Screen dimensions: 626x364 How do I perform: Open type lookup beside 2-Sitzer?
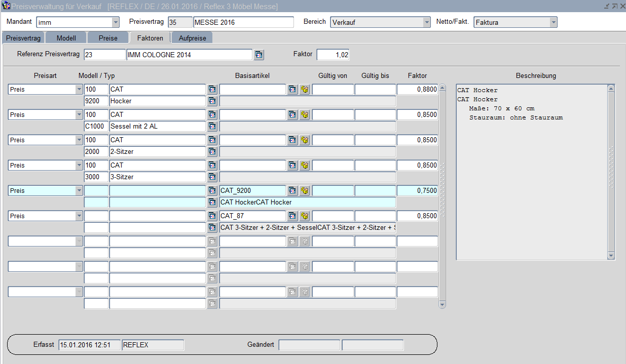pyautogui.click(x=212, y=151)
